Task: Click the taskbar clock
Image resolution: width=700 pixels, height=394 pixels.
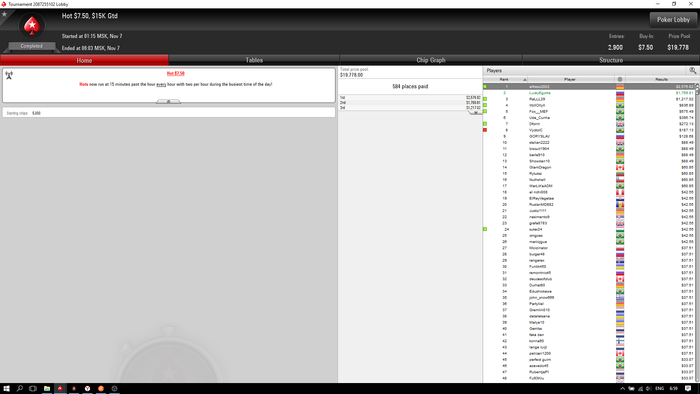Action: click(x=675, y=389)
